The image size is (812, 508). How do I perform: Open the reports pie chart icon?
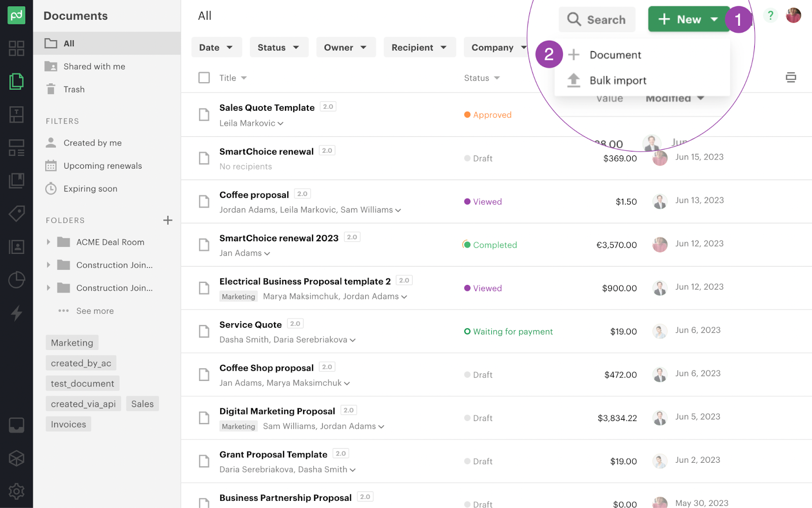(16, 280)
